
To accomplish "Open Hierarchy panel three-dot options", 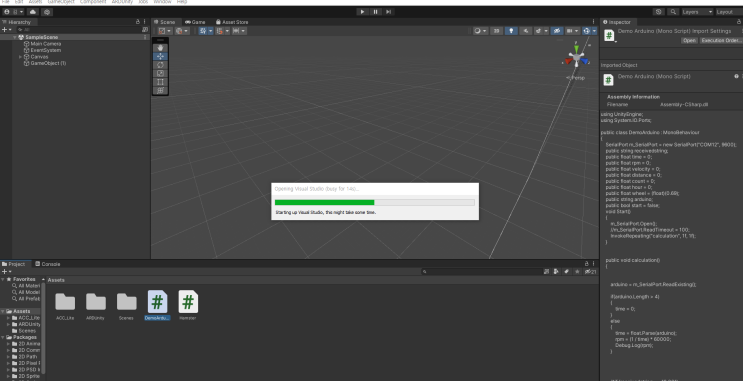I will coord(145,22).
